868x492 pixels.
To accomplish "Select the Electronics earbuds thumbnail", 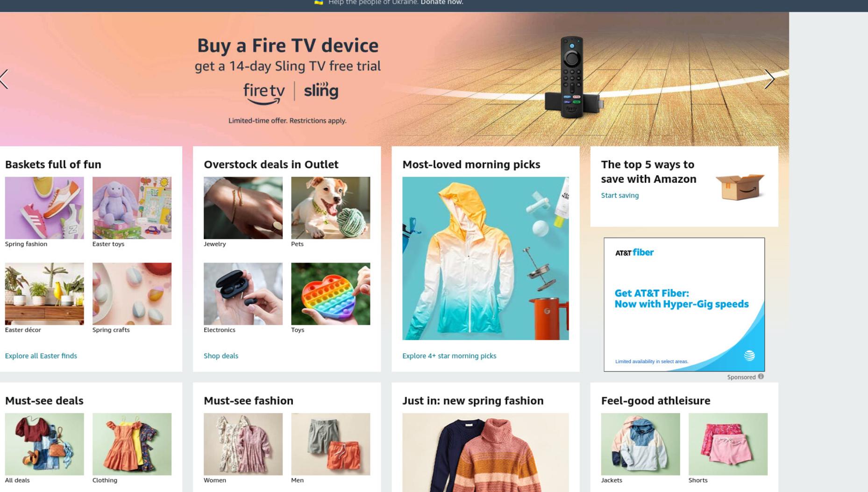I will [x=243, y=294].
